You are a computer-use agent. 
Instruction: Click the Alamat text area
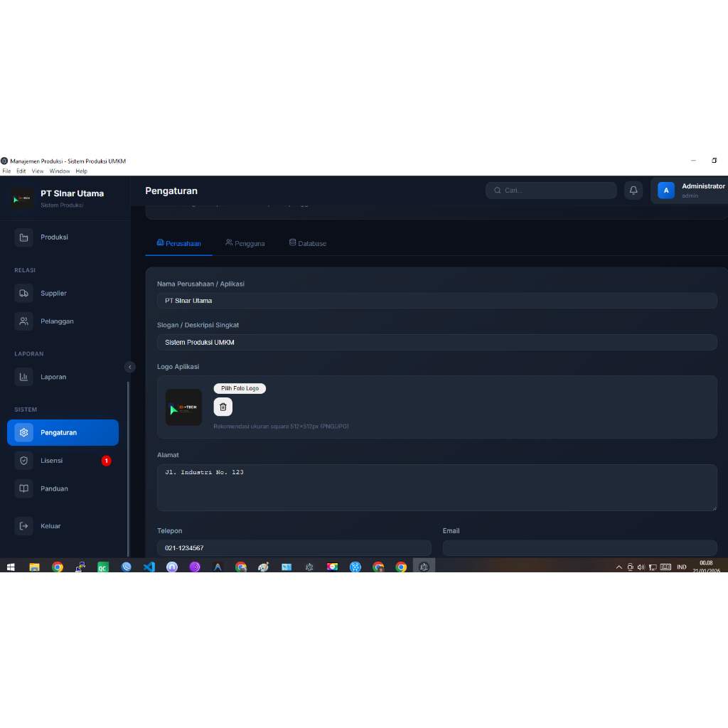437,488
